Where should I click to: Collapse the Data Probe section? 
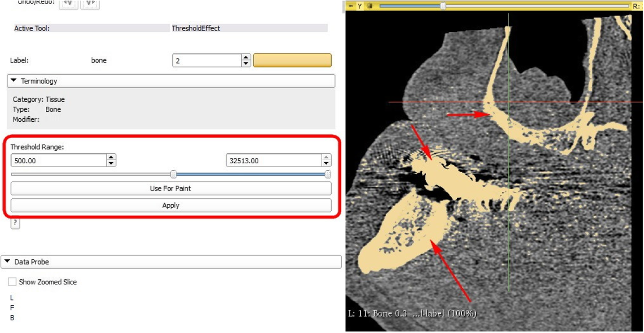[x=171, y=262]
